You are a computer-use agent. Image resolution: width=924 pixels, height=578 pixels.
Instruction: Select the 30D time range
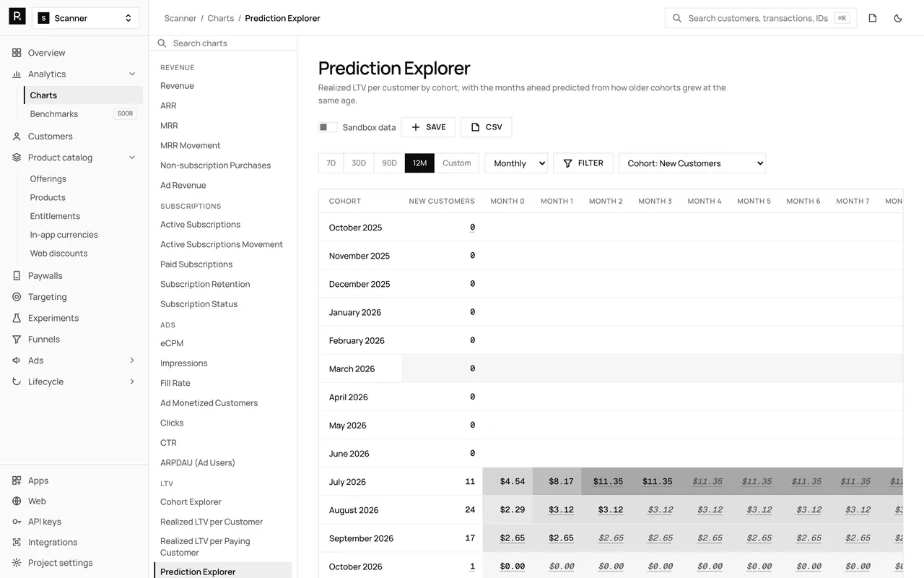click(359, 163)
